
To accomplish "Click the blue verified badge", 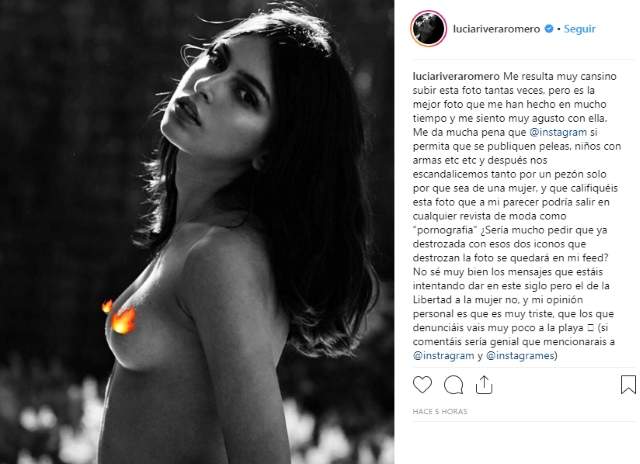I will [549, 29].
